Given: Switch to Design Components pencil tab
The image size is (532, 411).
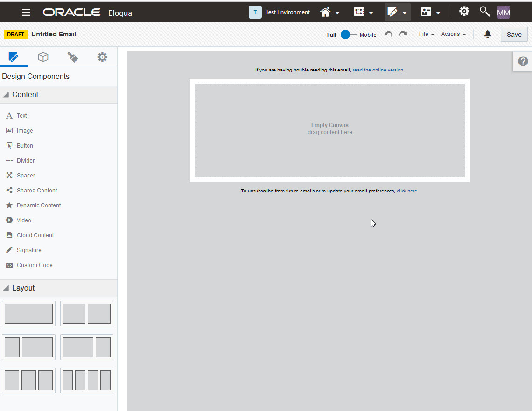Looking at the screenshot, I should pos(14,57).
